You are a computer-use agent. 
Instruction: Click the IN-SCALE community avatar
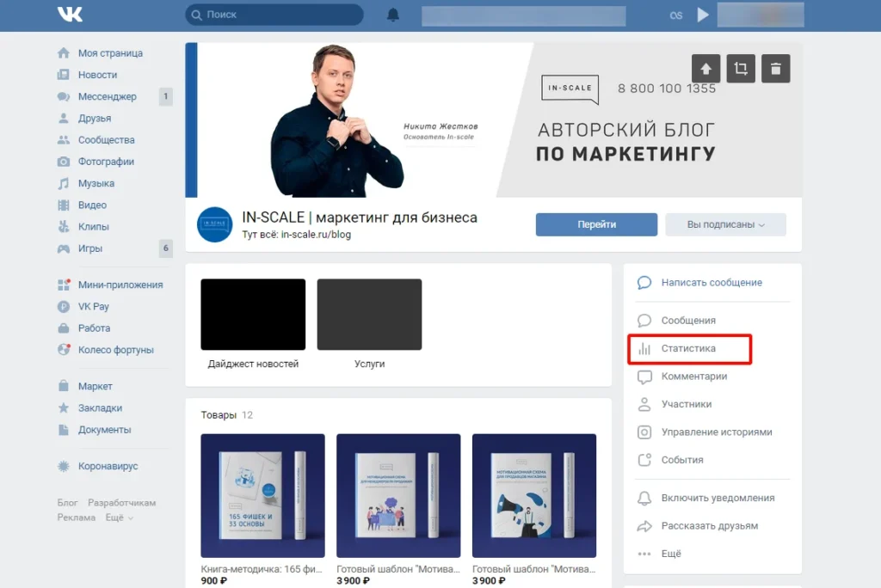pos(214,224)
